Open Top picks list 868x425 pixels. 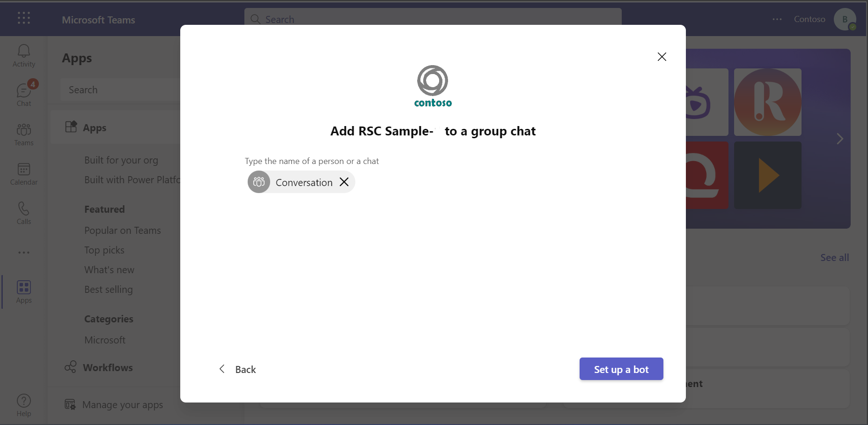coord(104,250)
